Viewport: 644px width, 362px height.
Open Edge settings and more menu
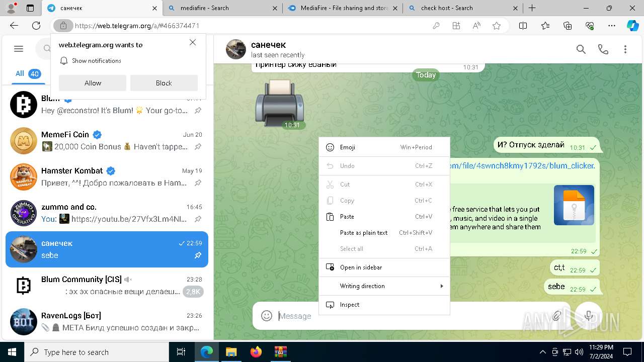tap(612, 26)
